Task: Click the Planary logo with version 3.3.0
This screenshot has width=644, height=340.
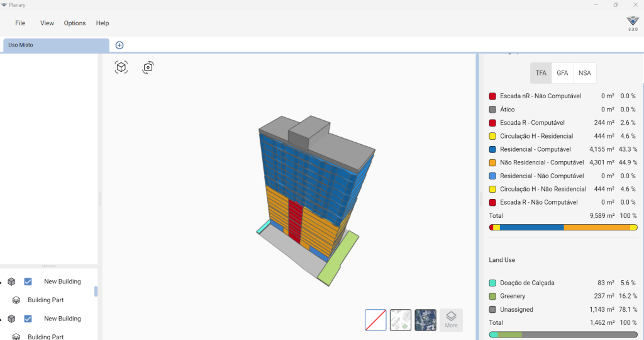Action: coord(633,23)
